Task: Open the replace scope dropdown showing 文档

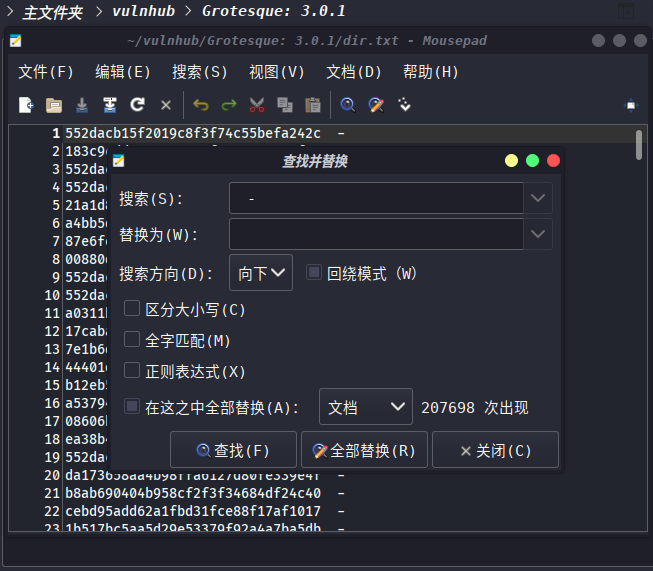Action: [x=366, y=407]
